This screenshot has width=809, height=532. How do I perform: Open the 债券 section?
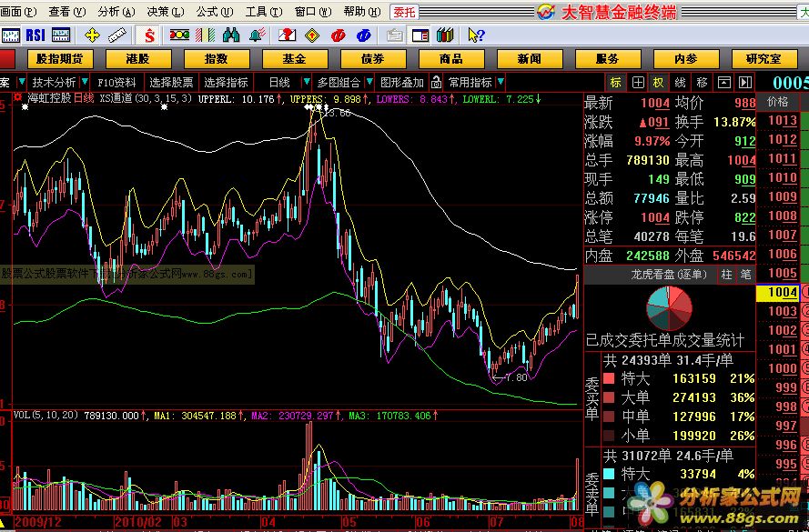point(372,59)
